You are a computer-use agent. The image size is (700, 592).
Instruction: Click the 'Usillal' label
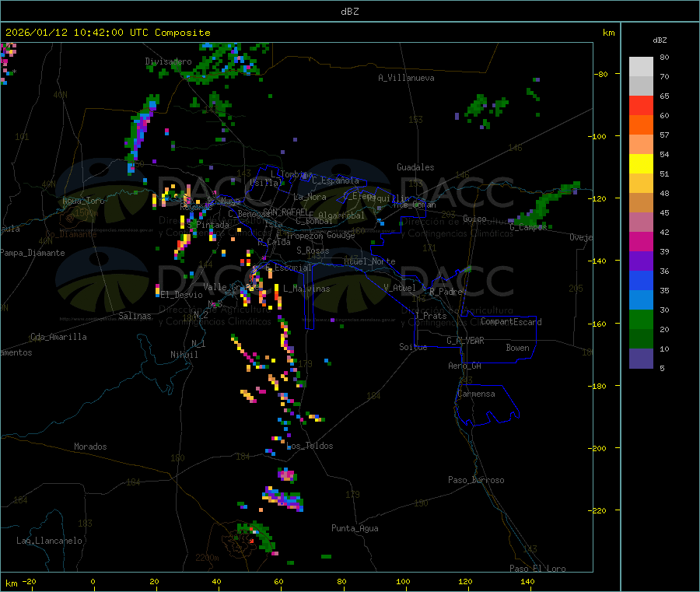point(266,183)
